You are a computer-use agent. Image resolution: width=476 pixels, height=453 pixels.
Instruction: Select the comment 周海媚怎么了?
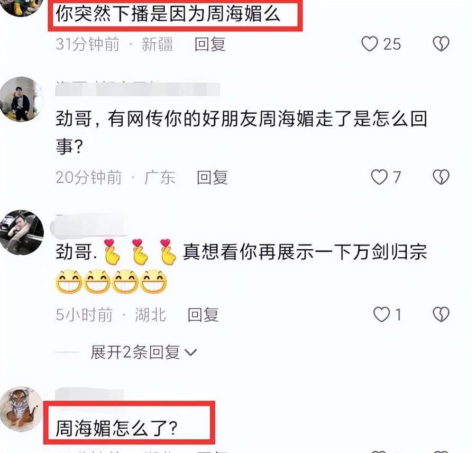click(116, 428)
